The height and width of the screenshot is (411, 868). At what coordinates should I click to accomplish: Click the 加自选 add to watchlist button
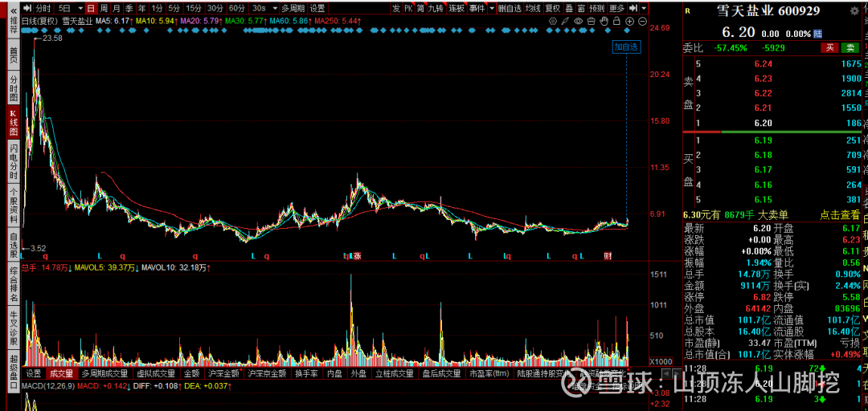(x=626, y=47)
